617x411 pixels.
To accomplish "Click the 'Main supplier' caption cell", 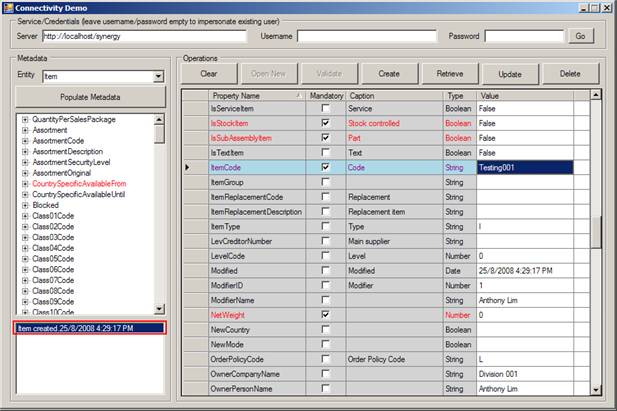I will pyautogui.click(x=394, y=241).
